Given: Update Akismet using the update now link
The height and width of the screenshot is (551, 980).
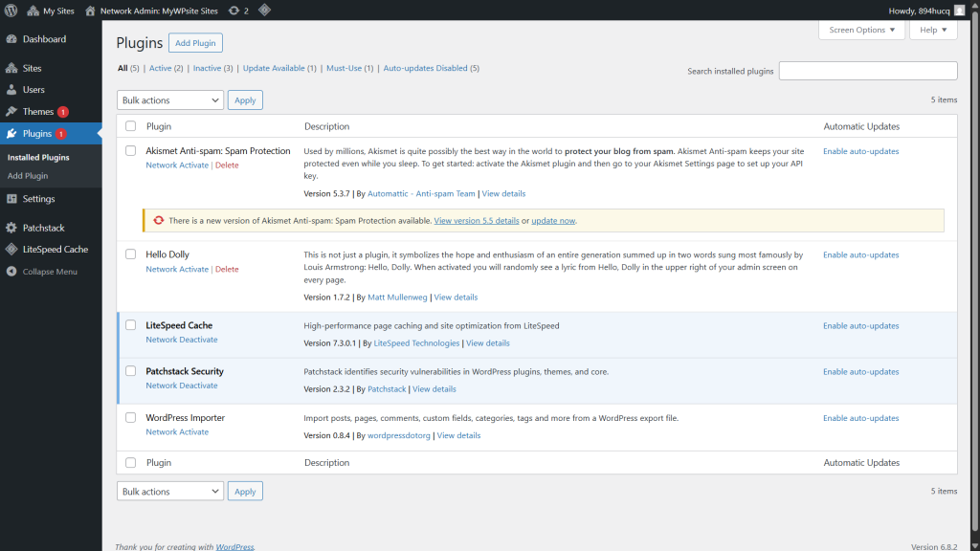Looking at the screenshot, I should [x=552, y=220].
